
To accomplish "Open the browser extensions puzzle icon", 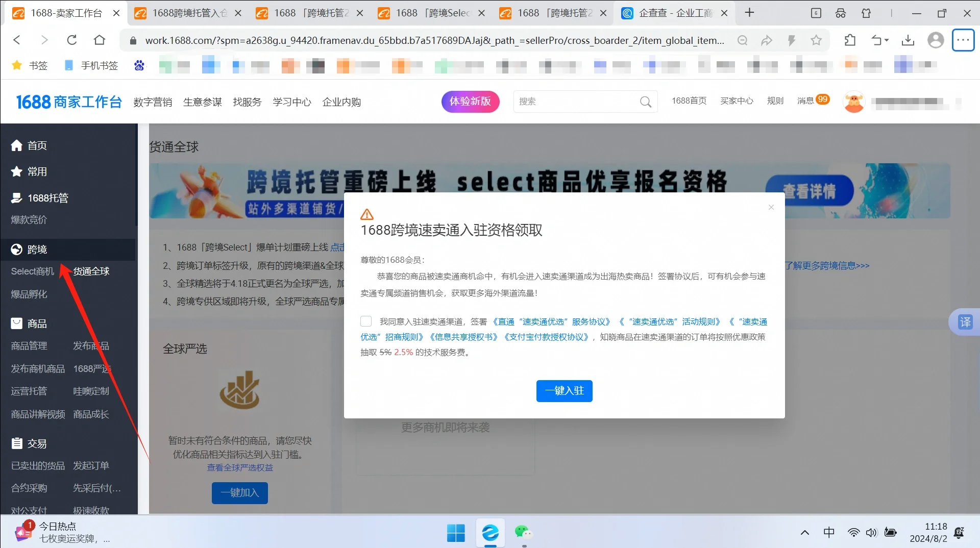I will (850, 40).
